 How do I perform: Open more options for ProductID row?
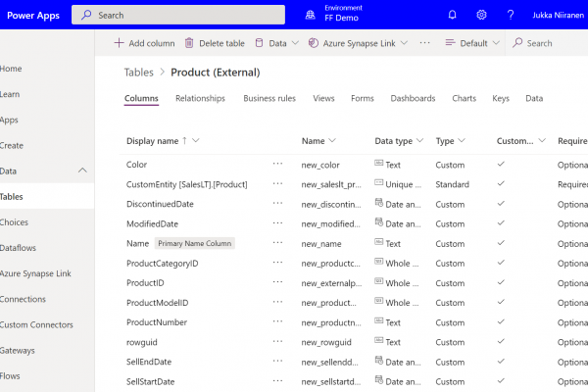[278, 282]
